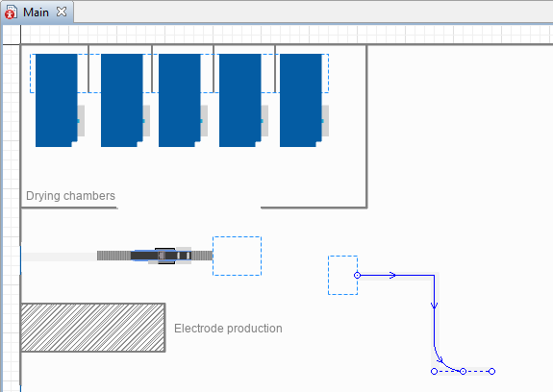The height and width of the screenshot is (392, 553).
Task: Select the fifth blue drying chamber
Action: pyautogui.click(x=301, y=100)
